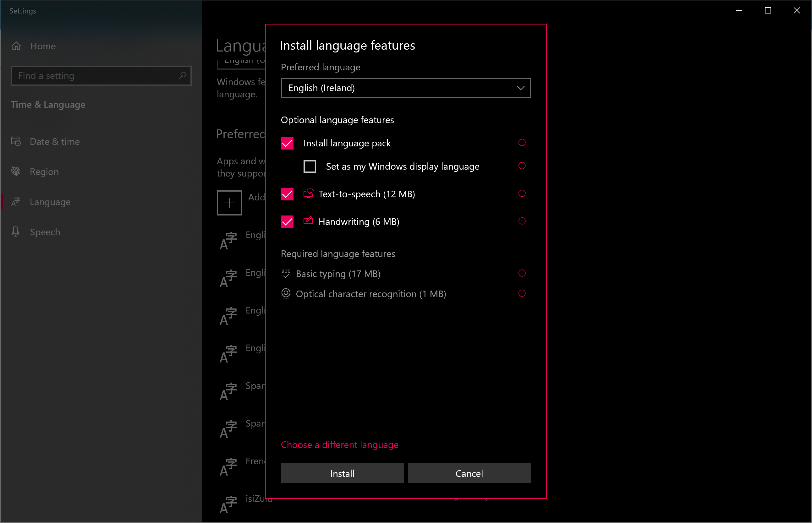This screenshot has height=523, width=812.
Task: Maximize the Settings window
Action: coord(767,11)
